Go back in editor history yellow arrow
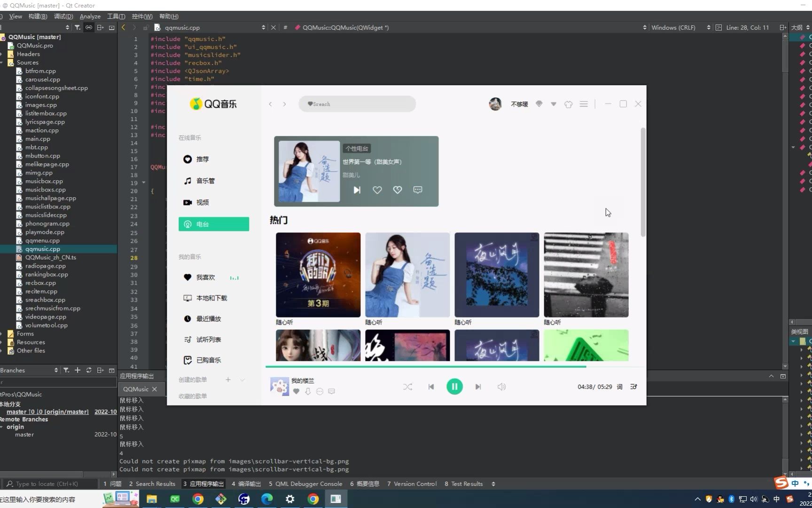The height and width of the screenshot is (508, 812). [124, 27]
